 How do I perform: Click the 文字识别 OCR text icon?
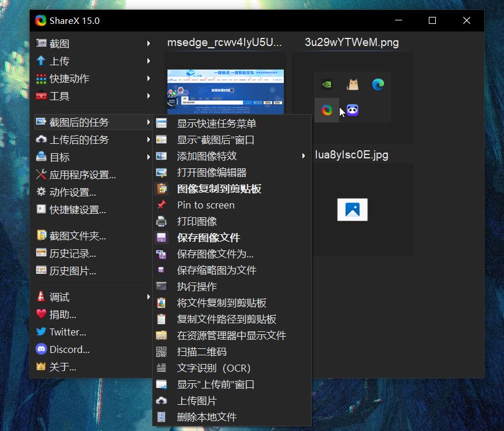[x=161, y=368]
